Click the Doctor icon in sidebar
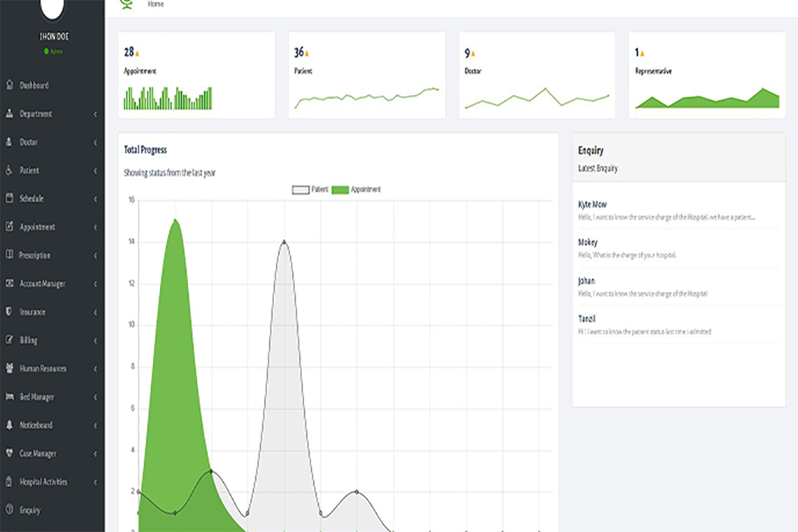 click(9, 142)
